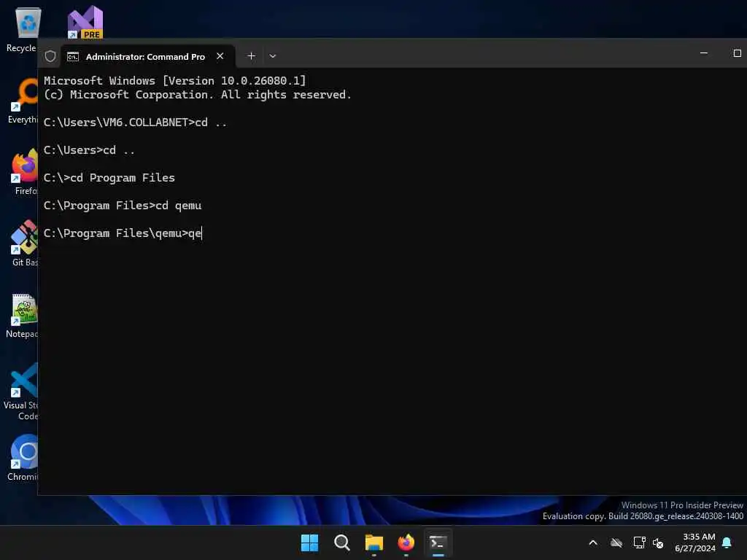The height and width of the screenshot is (560, 747).
Task: Launch the Git Bash desktop shortcut
Action: pos(24,243)
